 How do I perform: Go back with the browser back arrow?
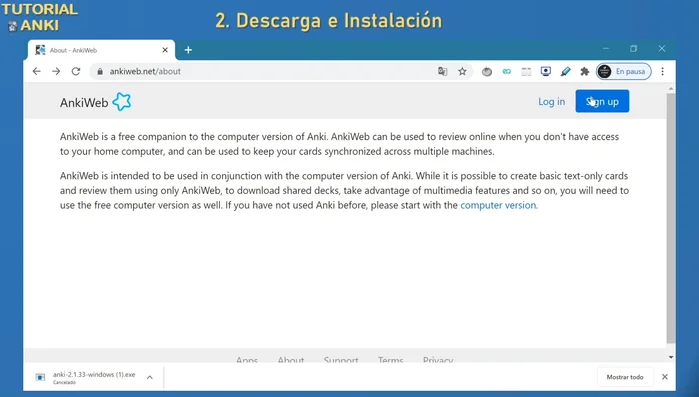(37, 71)
